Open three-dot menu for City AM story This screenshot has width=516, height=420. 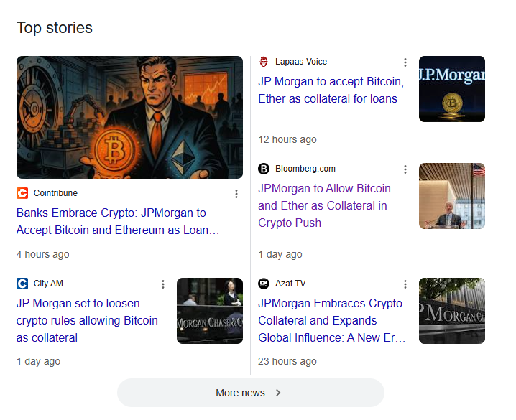coord(163,284)
